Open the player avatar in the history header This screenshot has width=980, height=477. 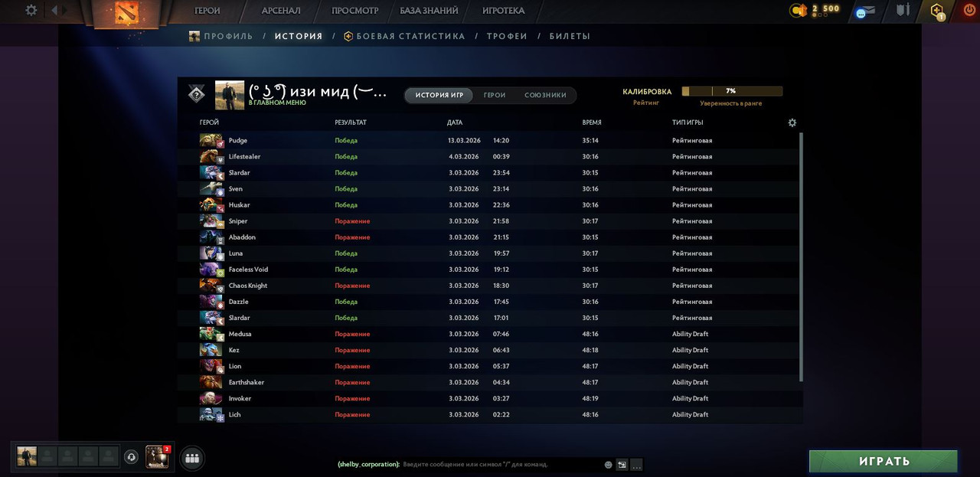click(x=229, y=95)
